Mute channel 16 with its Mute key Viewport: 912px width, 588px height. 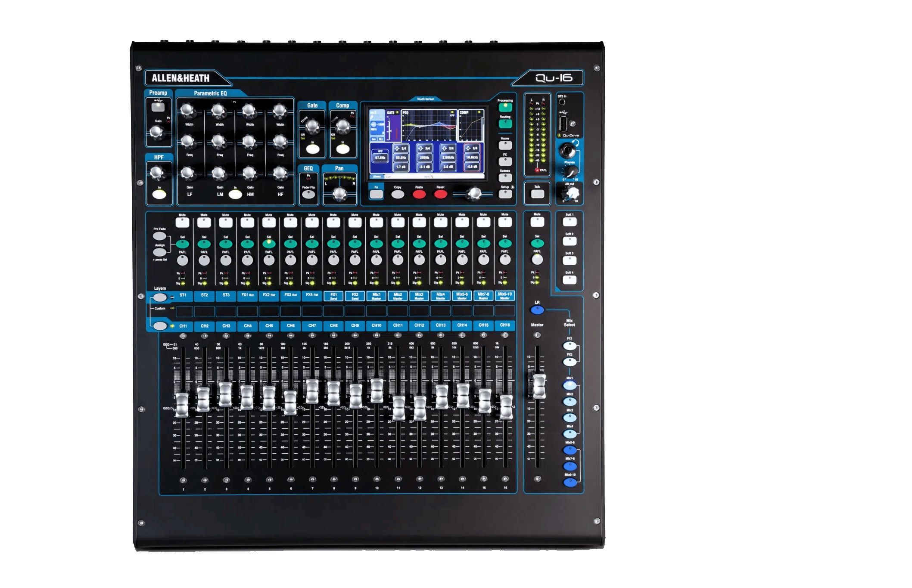tap(505, 222)
